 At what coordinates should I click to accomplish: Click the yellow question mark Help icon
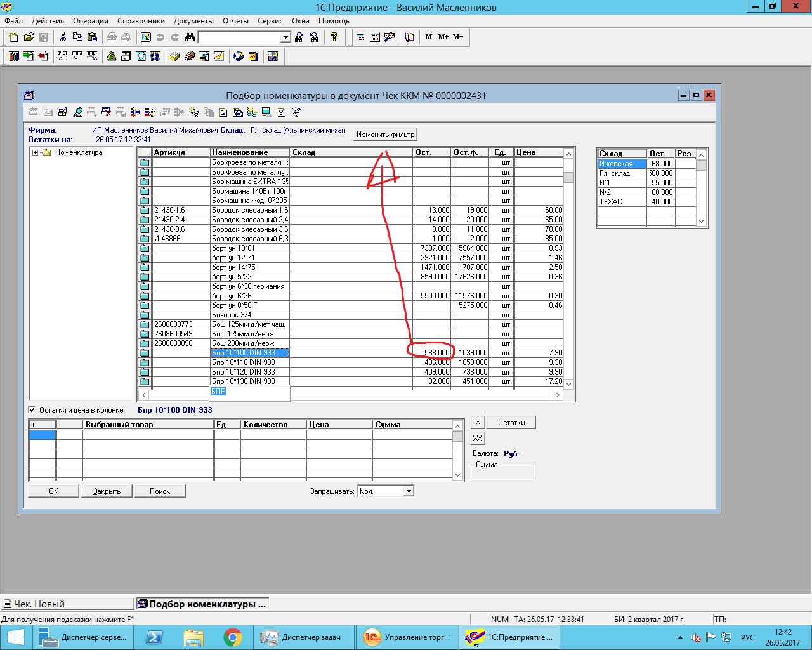pyautogui.click(x=334, y=37)
